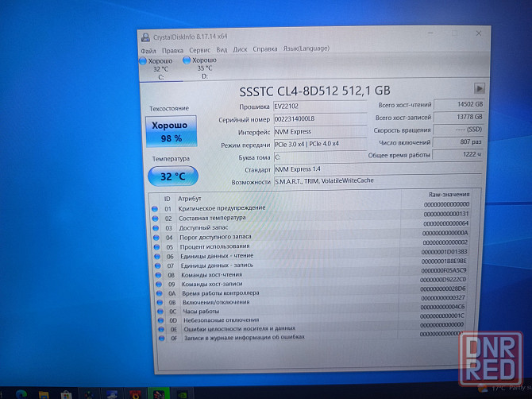Click total host writes value 13778 GB

458,117
